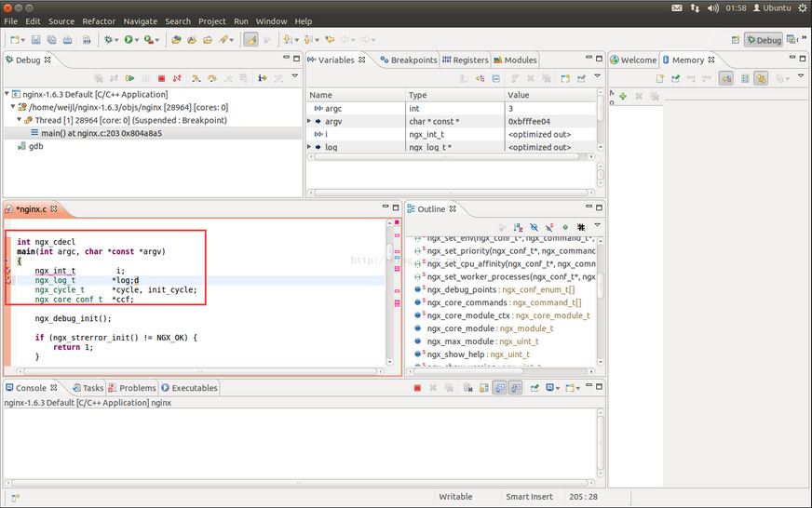Click the Group Macros icon in Outline toolbar
Screen dimensions: 812x508
click(x=581, y=227)
